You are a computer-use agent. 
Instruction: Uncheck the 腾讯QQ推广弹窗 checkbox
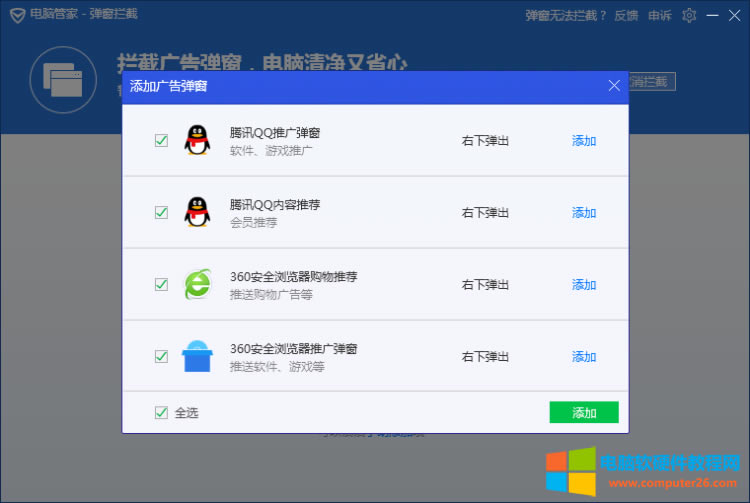(161, 141)
